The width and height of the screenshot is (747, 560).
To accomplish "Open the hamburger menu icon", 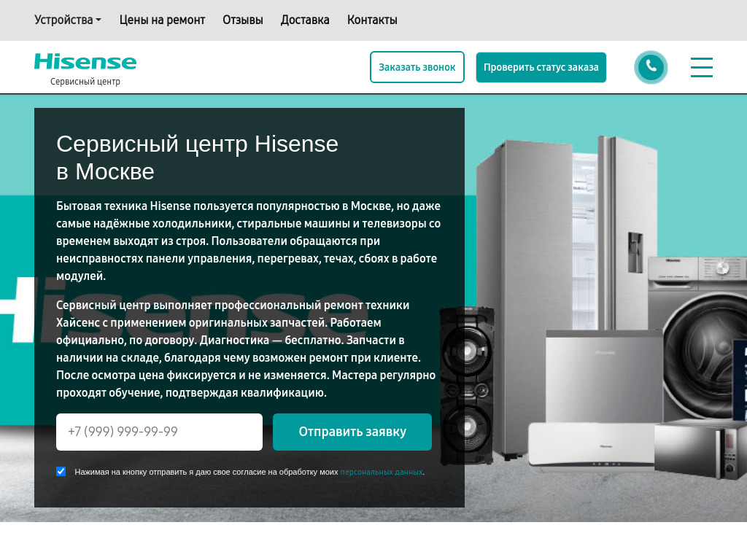I will tap(702, 67).
